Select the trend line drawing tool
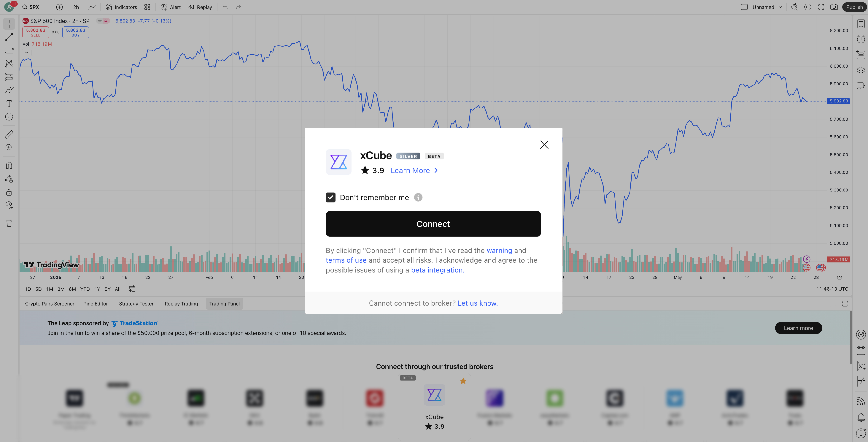 [9, 37]
